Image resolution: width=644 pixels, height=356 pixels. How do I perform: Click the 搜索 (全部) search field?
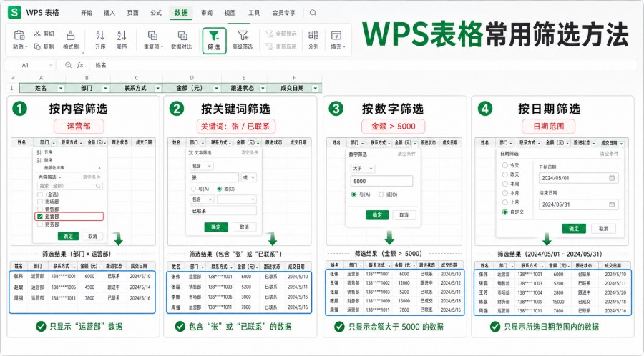point(70,186)
